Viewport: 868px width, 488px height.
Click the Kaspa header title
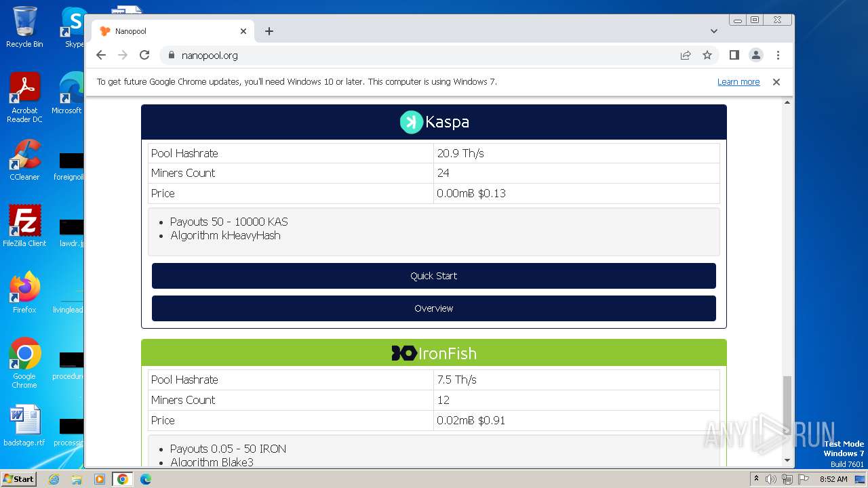point(447,122)
